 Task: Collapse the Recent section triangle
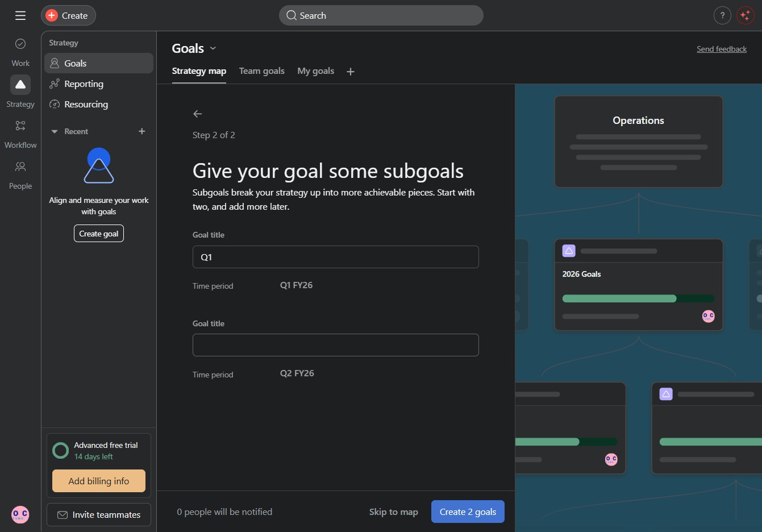tap(55, 131)
